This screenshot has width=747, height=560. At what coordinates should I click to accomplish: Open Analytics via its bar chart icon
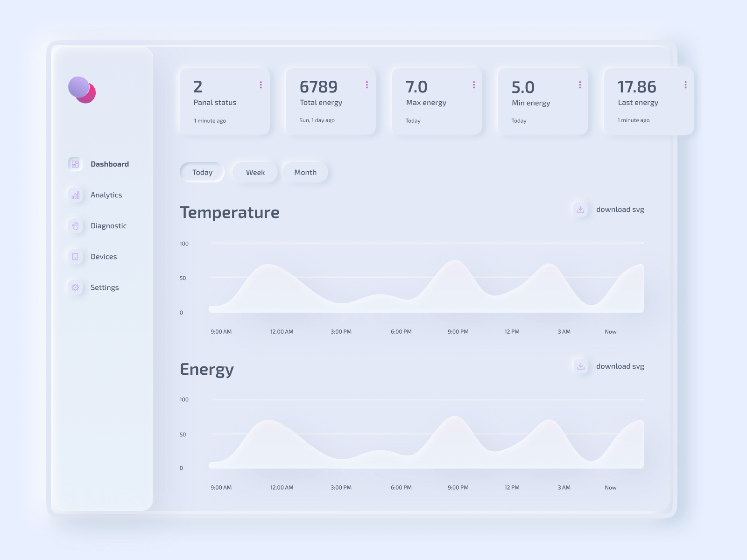(x=75, y=195)
